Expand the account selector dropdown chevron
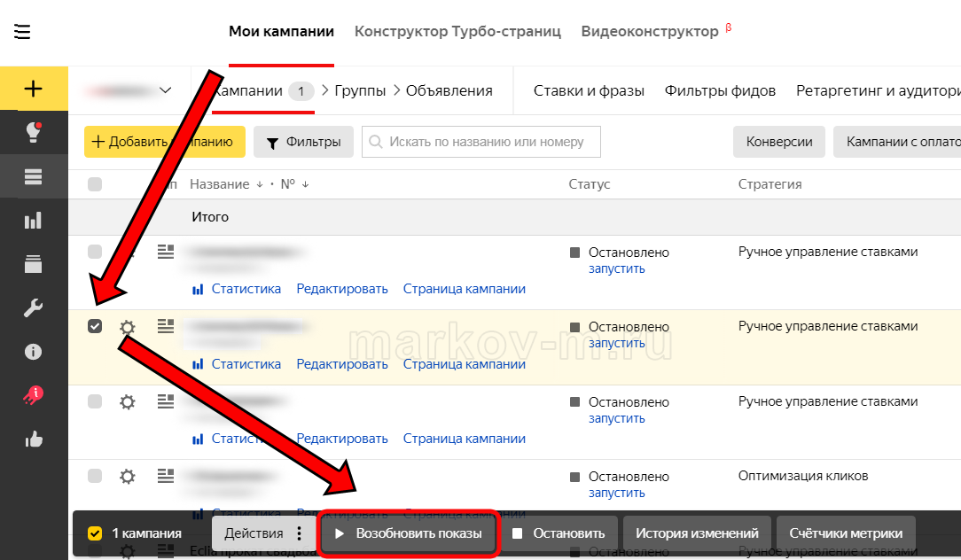Image resolution: width=961 pixels, height=560 pixels. pos(165,90)
